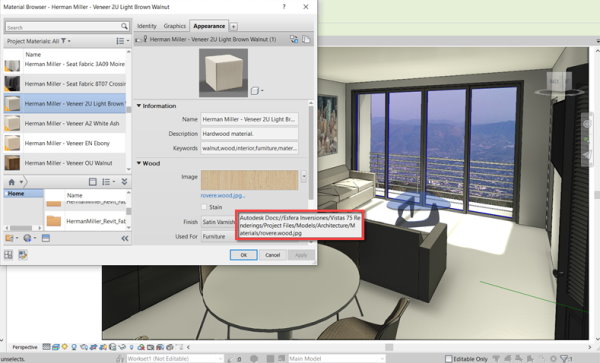Open the Project Materials filter funnel
Image resolution: width=600 pixels, height=363 pixels.
pyautogui.click(x=64, y=41)
